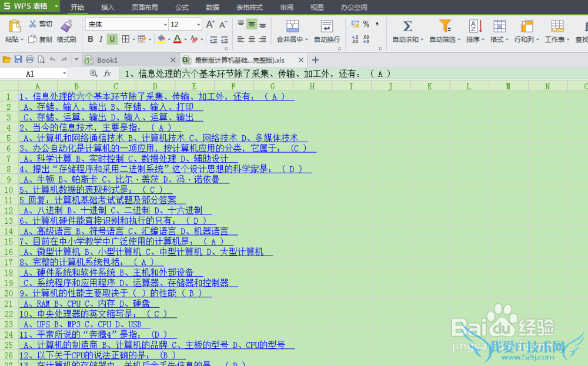Toggle bold formatting B
This screenshot has width=588, height=366.
click(x=91, y=39)
